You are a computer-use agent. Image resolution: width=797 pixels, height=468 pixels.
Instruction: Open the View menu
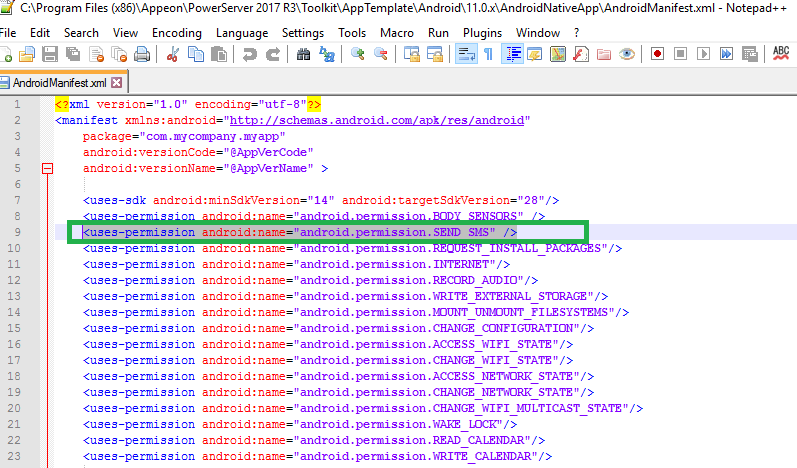125,33
